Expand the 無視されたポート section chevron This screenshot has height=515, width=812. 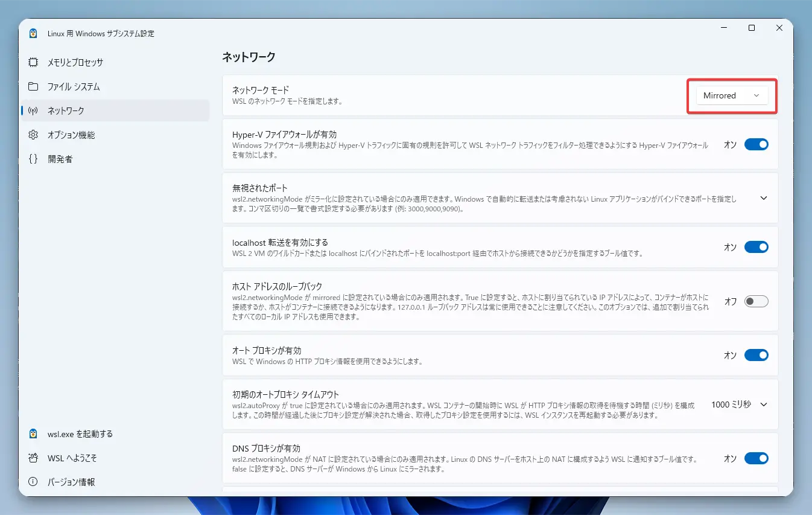tap(763, 198)
